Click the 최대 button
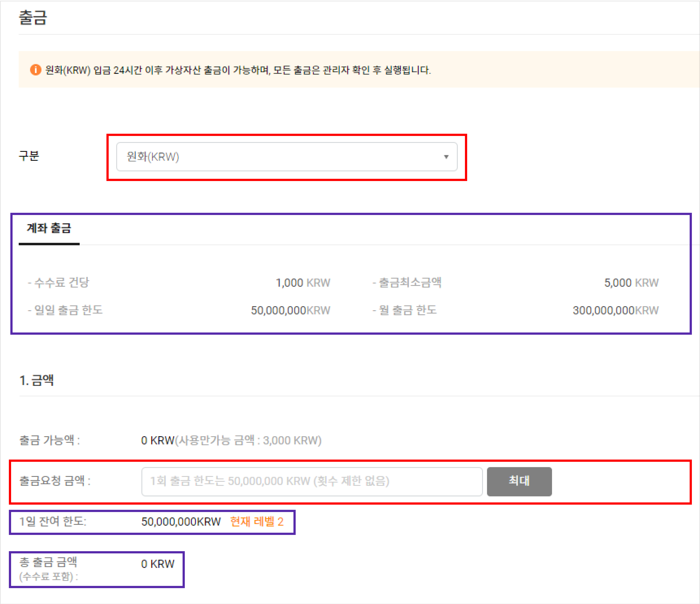The height and width of the screenshot is (604, 700). coord(519,481)
